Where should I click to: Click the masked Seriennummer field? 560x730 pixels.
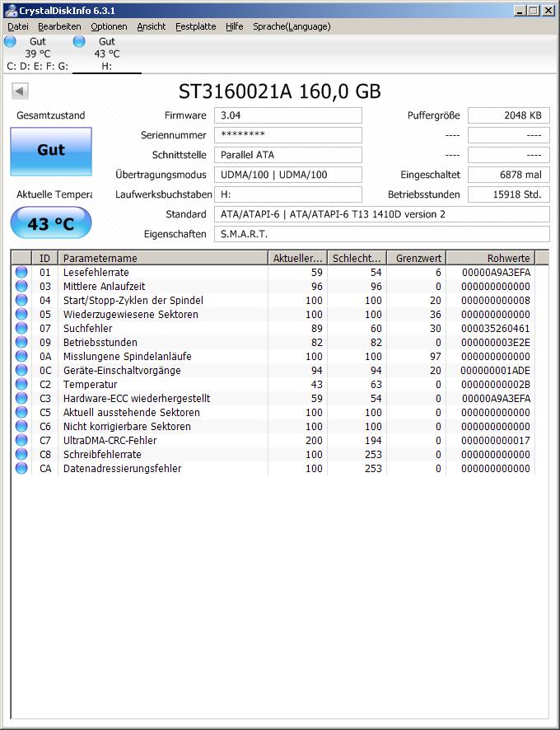point(288,135)
